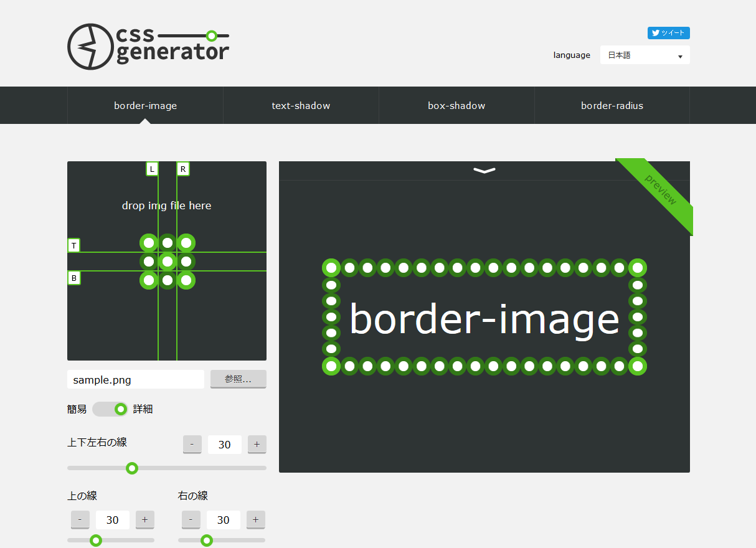756x548 pixels.
Task: Switch to the text-shadow tab
Action: click(x=301, y=106)
